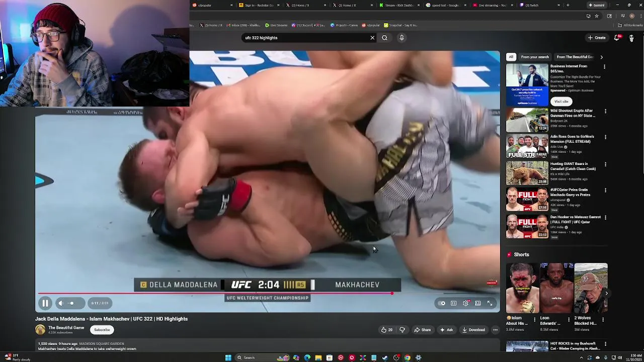Open options for Wild Shootout video
Image resolution: width=644 pixels, height=362 pixels.
point(605,111)
